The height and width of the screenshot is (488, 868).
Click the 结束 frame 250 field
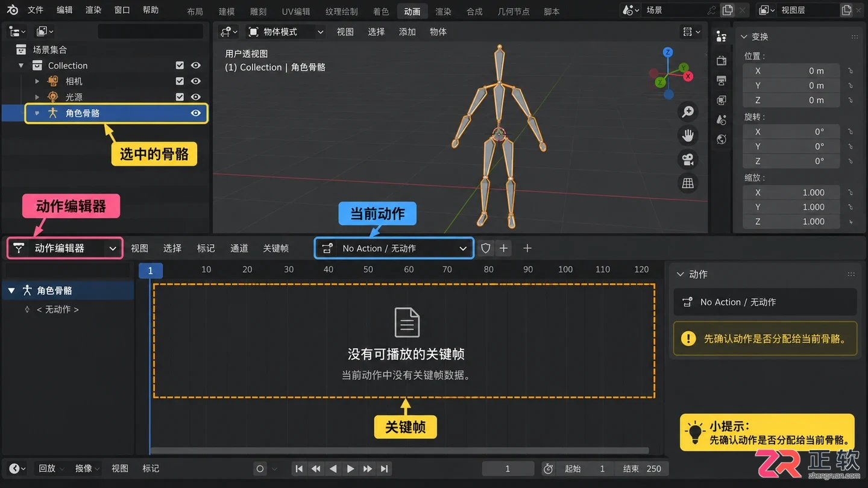point(643,469)
